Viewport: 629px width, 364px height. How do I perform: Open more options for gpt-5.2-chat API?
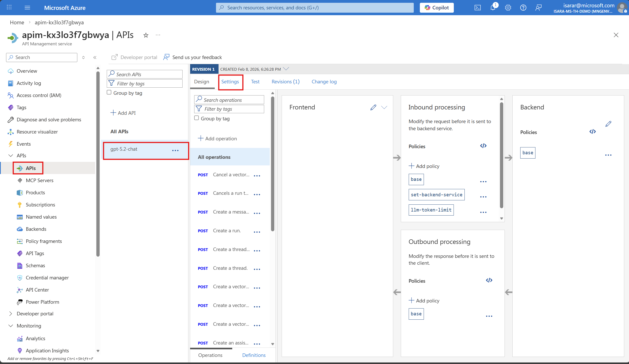[x=175, y=150]
